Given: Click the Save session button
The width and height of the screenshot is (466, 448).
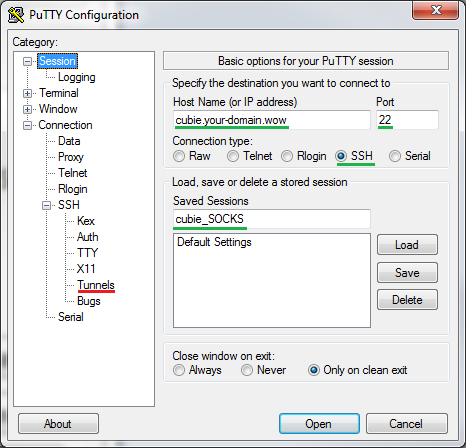Looking at the screenshot, I should pyautogui.click(x=407, y=273).
